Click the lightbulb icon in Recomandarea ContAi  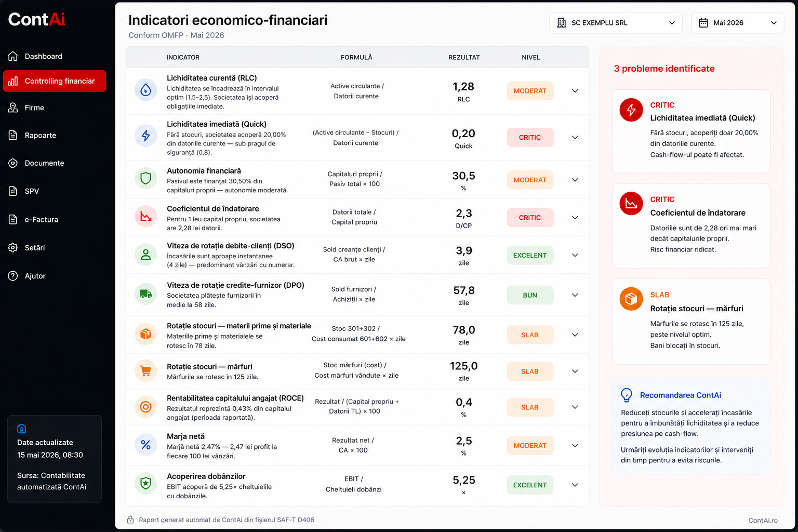(x=627, y=395)
